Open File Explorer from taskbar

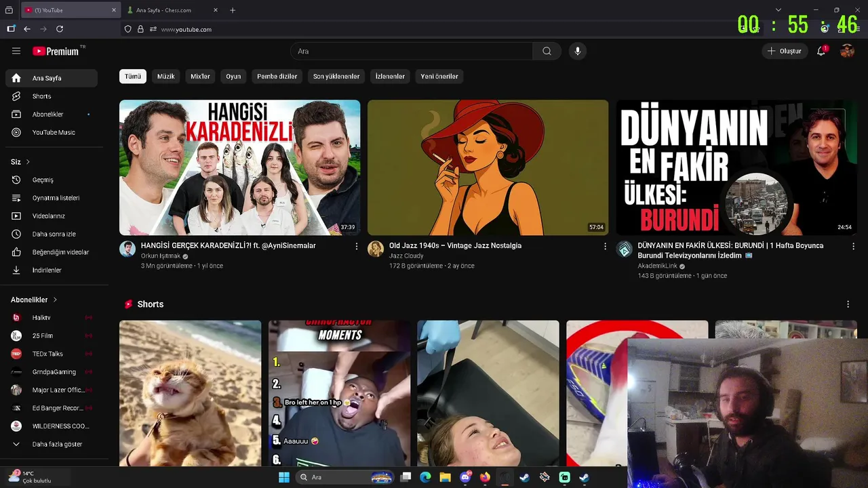(445, 477)
